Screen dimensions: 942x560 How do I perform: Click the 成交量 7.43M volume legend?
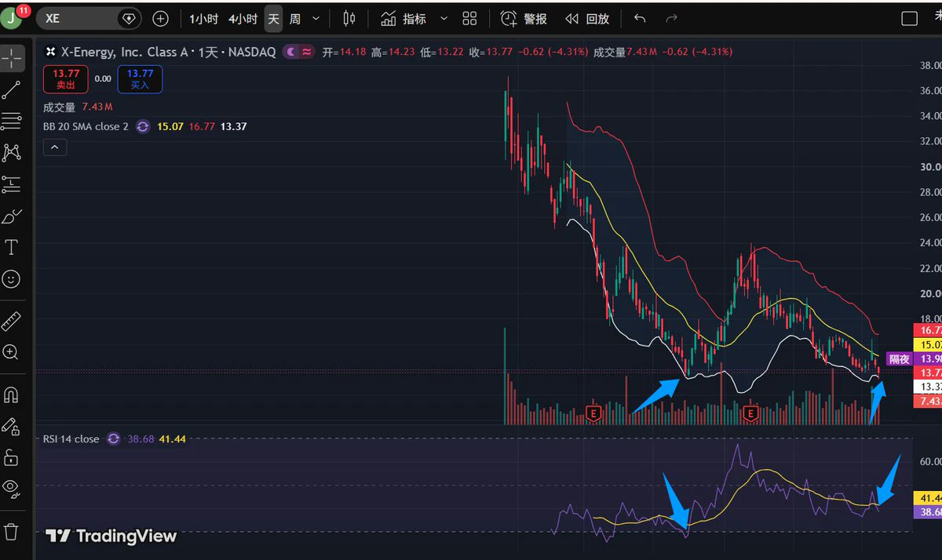pos(78,107)
